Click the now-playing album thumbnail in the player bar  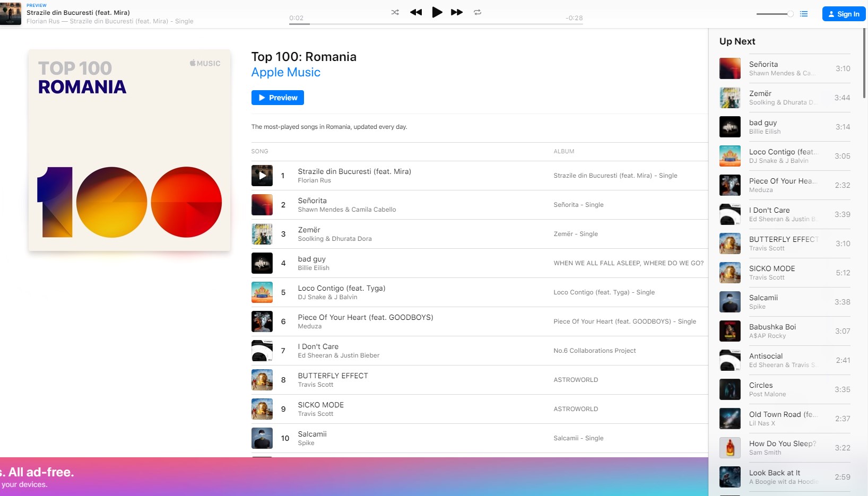11,14
